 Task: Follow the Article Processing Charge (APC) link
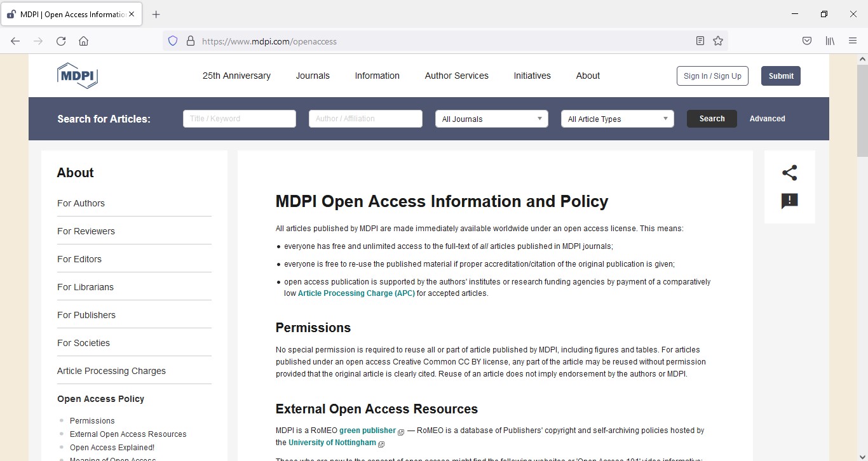coord(356,293)
